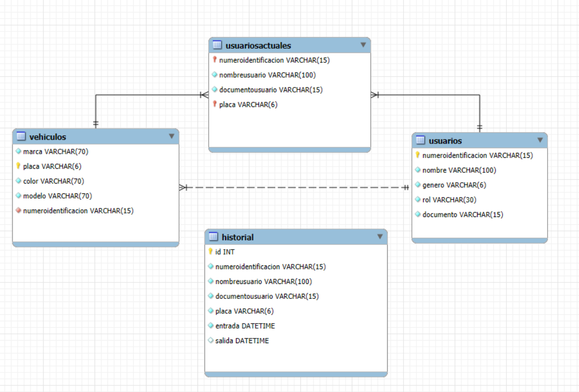Open the usuarios table dropdown arrow

click(x=540, y=140)
